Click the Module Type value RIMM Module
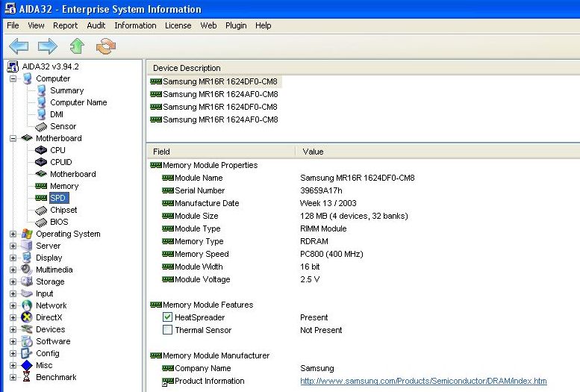 323,228
